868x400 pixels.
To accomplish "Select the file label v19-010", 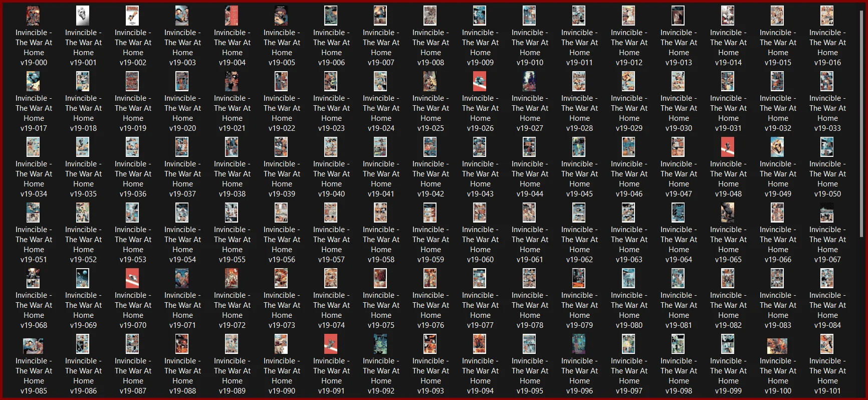I will tap(530, 48).
